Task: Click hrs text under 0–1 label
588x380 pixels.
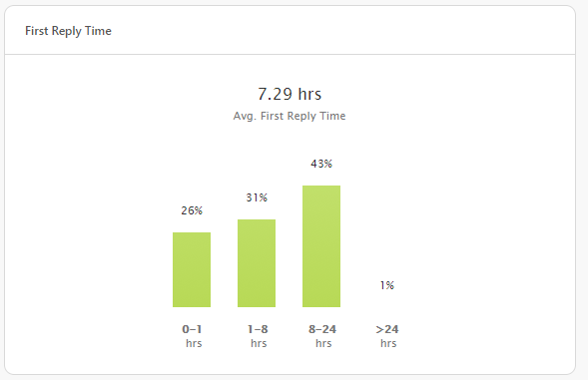Action: 194,343
